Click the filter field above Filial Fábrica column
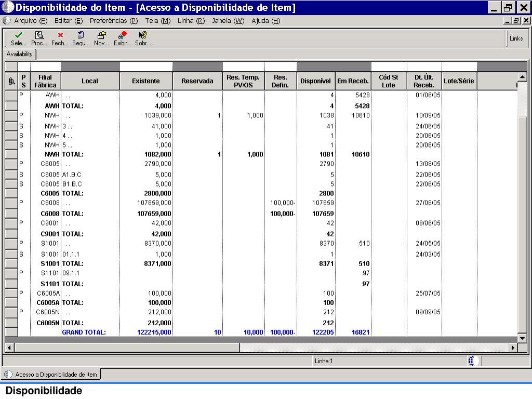The image size is (532, 399). pos(45,66)
